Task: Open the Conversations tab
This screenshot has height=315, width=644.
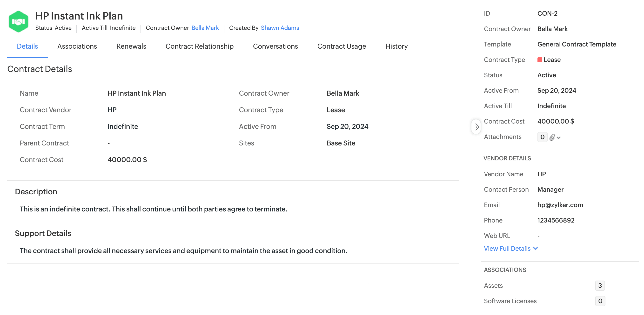Action: [x=275, y=46]
